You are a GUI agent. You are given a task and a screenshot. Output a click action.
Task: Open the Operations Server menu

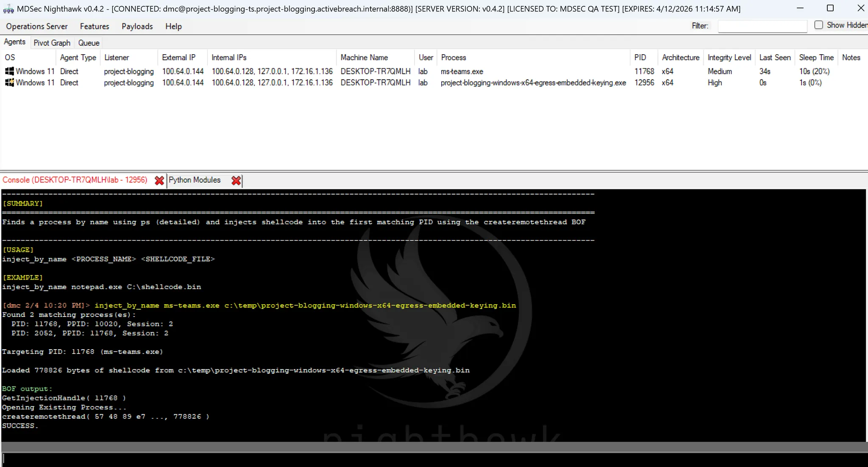[x=37, y=26]
